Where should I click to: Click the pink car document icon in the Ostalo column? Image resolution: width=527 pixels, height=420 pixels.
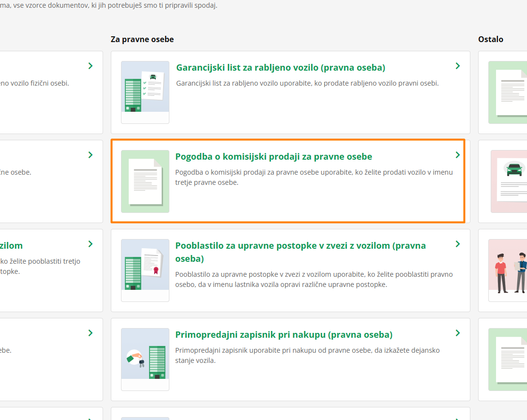[509, 181]
